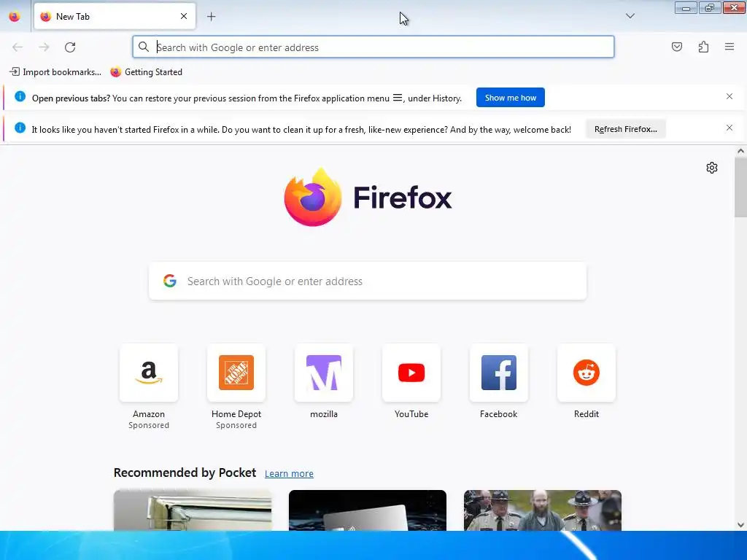The height and width of the screenshot is (560, 747).
Task: Open a new tab with plus button
Action: tap(212, 17)
